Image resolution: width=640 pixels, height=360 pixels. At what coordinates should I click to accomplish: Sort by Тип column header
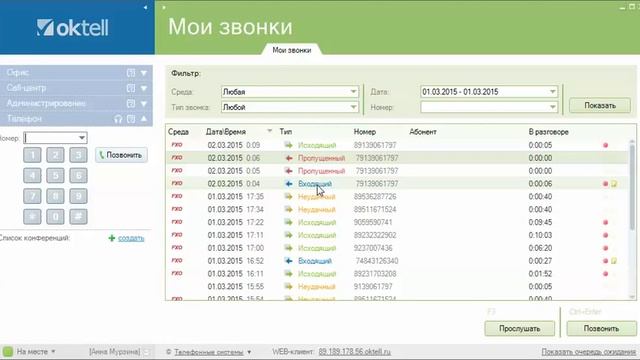tap(285, 132)
